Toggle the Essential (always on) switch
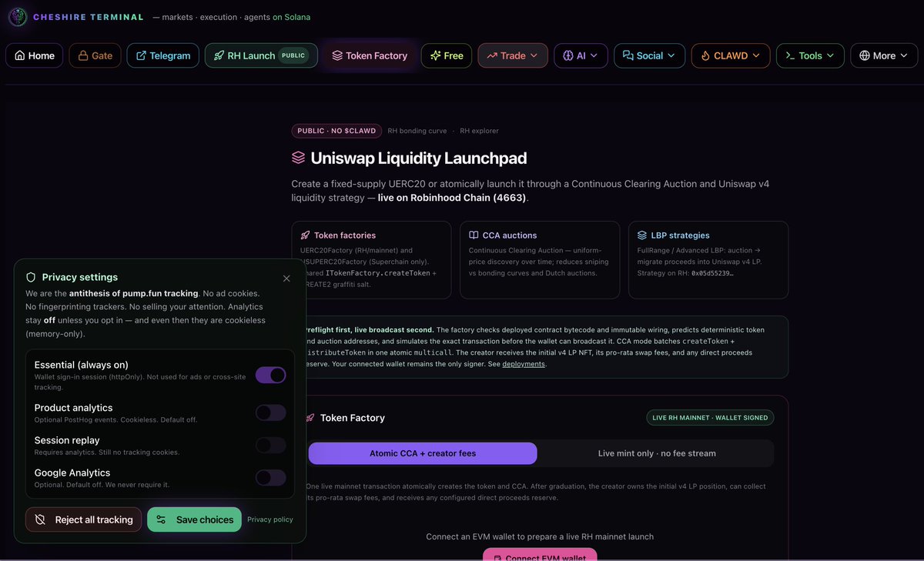 coord(271,375)
